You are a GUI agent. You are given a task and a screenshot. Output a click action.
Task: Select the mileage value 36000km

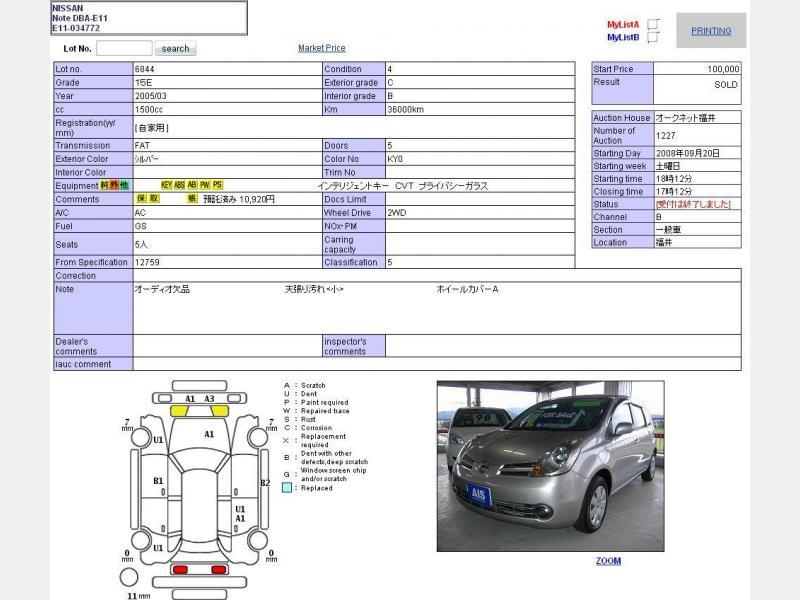[406, 109]
